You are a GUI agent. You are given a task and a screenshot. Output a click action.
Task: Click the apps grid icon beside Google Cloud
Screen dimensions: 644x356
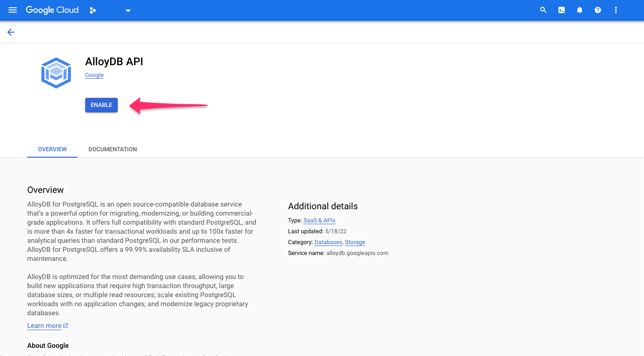92,10
